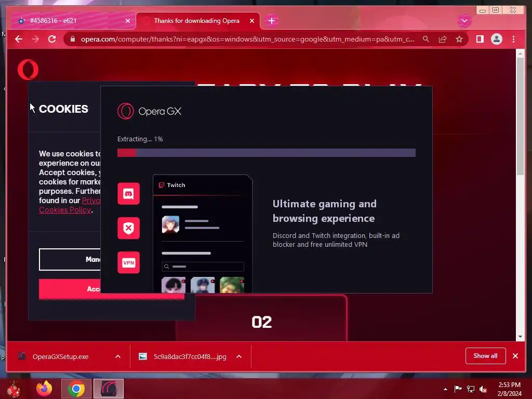The width and height of the screenshot is (532, 399).
Task: Reload the Opera download page
Action: point(52,39)
